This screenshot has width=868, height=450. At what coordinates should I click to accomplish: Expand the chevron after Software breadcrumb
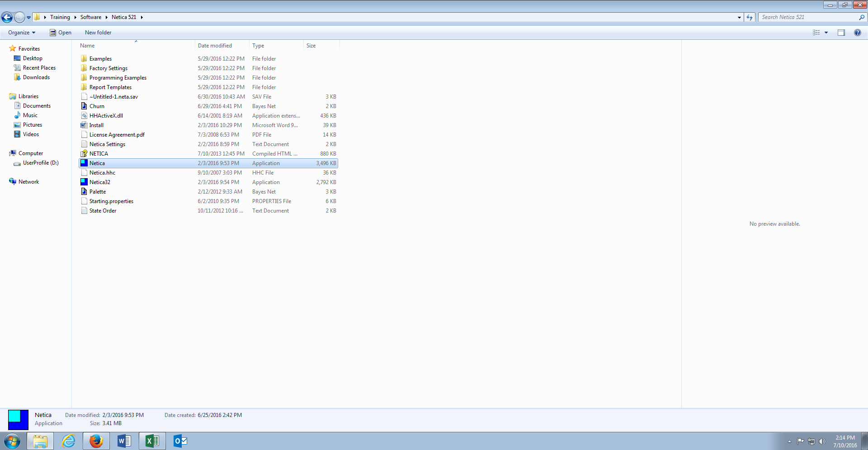coord(106,17)
